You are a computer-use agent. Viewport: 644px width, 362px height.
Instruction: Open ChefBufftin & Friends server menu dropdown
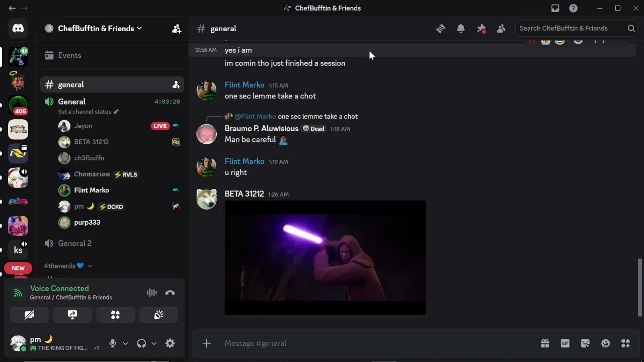pyautogui.click(x=100, y=29)
